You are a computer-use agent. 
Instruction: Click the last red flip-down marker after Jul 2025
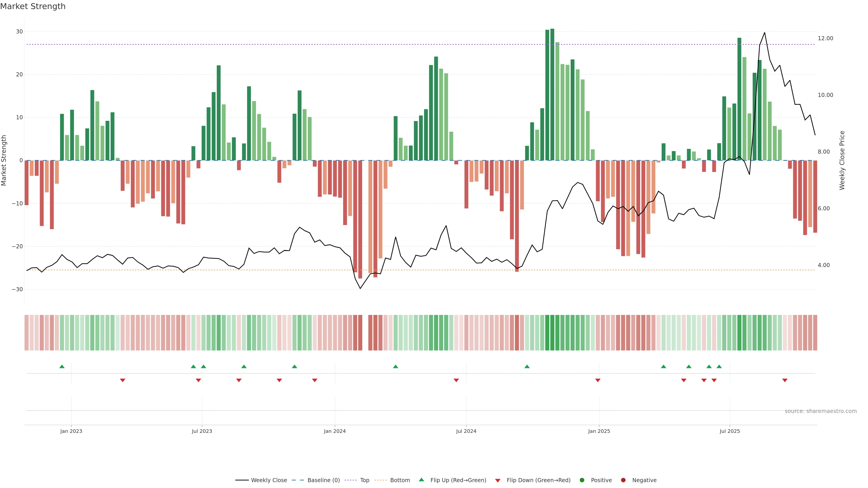(x=785, y=380)
